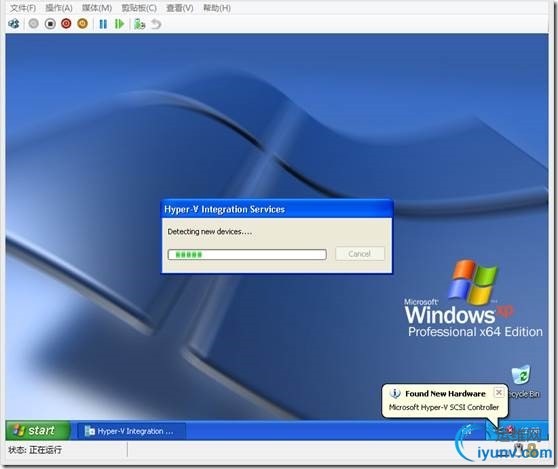Open the Recycle Bin desktop icon
Screen dimensions: 558x469
(x=523, y=382)
